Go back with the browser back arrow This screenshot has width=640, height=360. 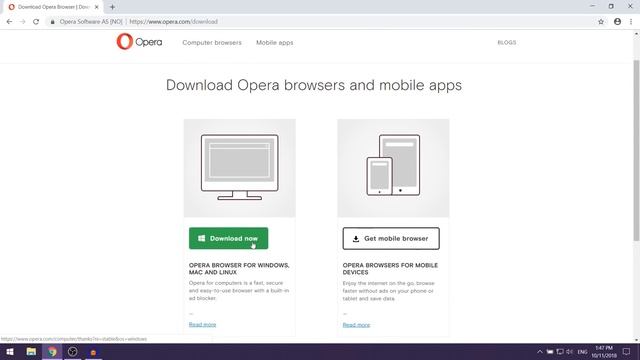[9, 22]
